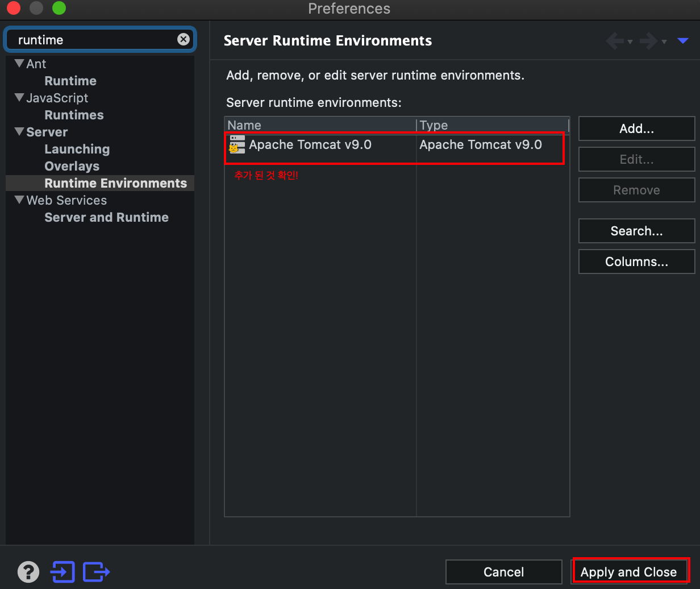Viewport: 700px width, 589px height.
Task: Click the Export preferences icon
Action: click(96, 571)
